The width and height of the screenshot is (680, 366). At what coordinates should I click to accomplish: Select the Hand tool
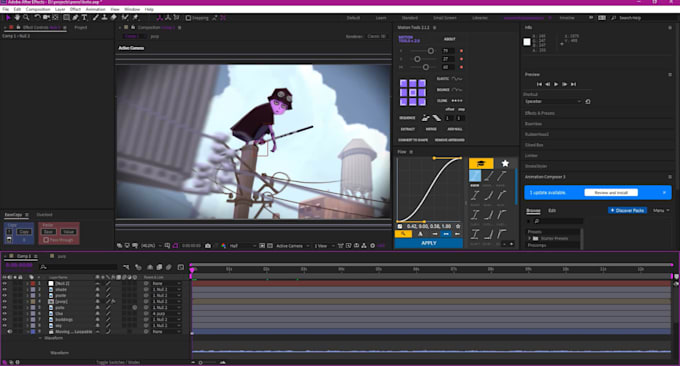[17, 17]
